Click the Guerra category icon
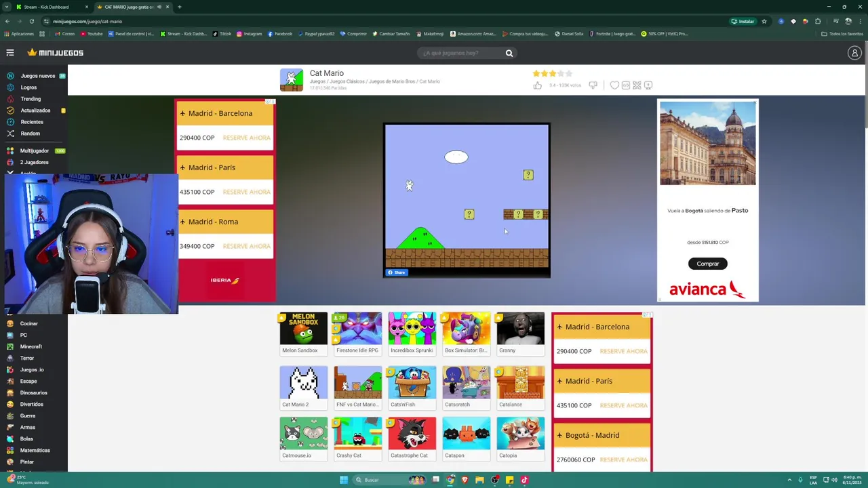Image resolution: width=868 pixels, height=488 pixels. [10, 415]
